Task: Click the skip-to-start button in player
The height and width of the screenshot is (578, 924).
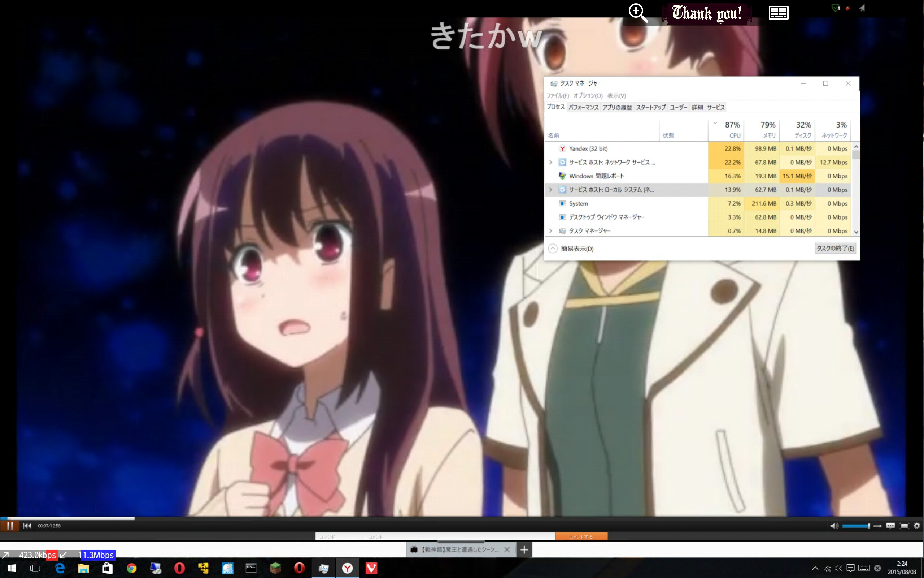Action: 27,526
